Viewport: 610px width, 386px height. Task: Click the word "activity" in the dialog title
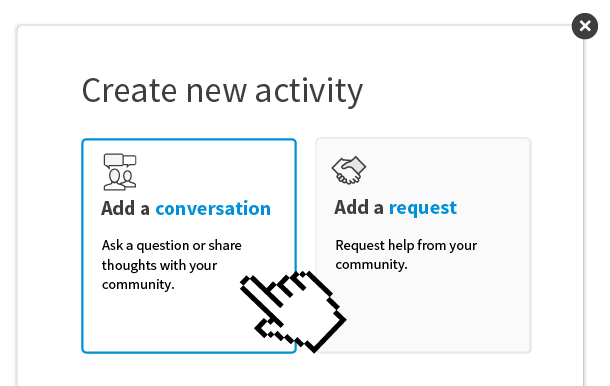click(309, 91)
